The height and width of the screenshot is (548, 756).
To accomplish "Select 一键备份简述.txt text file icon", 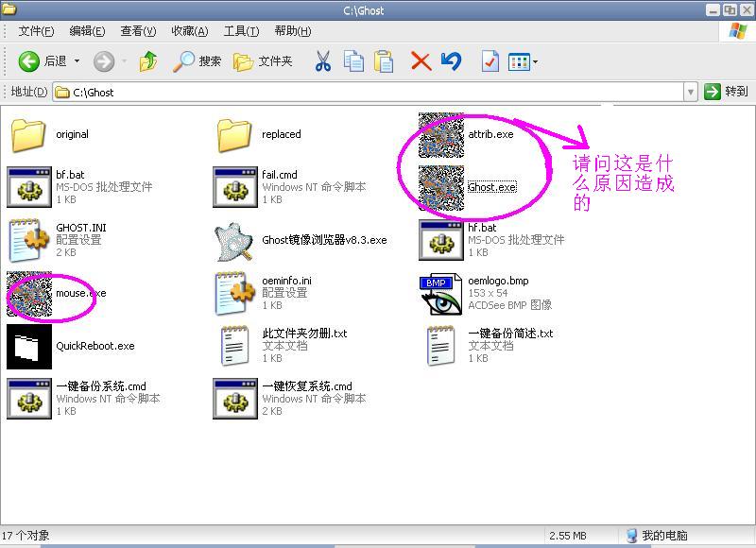I will pyautogui.click(x=441, y=346).
